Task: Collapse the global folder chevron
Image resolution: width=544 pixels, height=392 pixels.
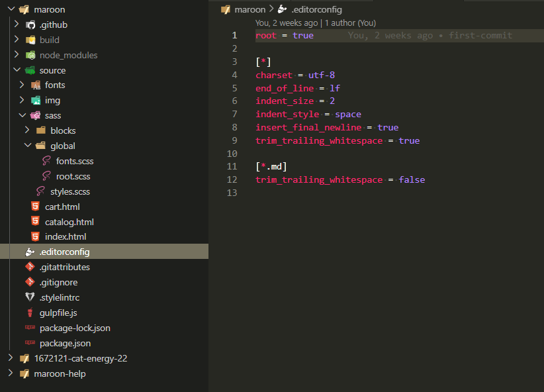Action: pos(28,146)
